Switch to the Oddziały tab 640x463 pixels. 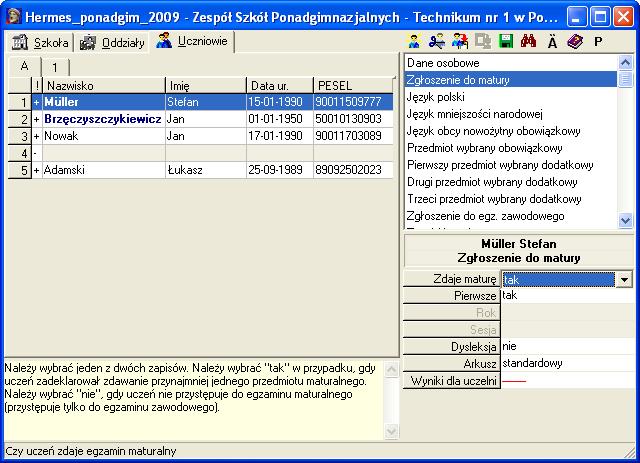[112, 43]
